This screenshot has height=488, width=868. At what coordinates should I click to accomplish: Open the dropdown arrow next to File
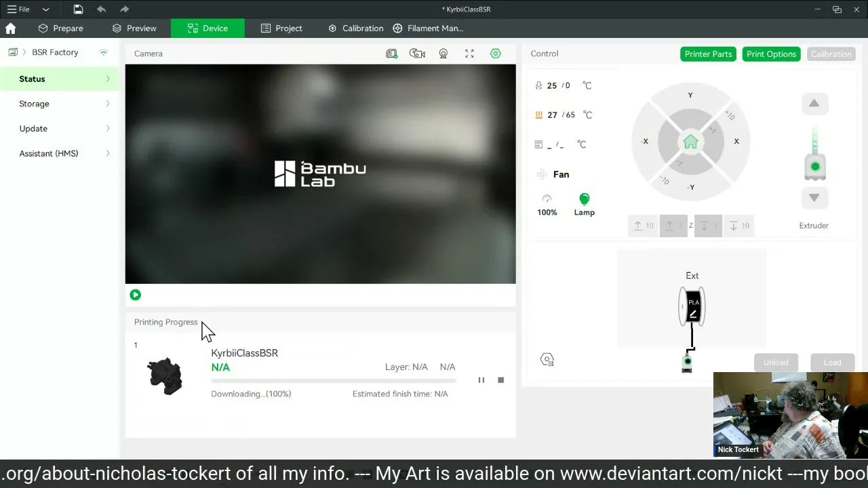tap(45, 9)
